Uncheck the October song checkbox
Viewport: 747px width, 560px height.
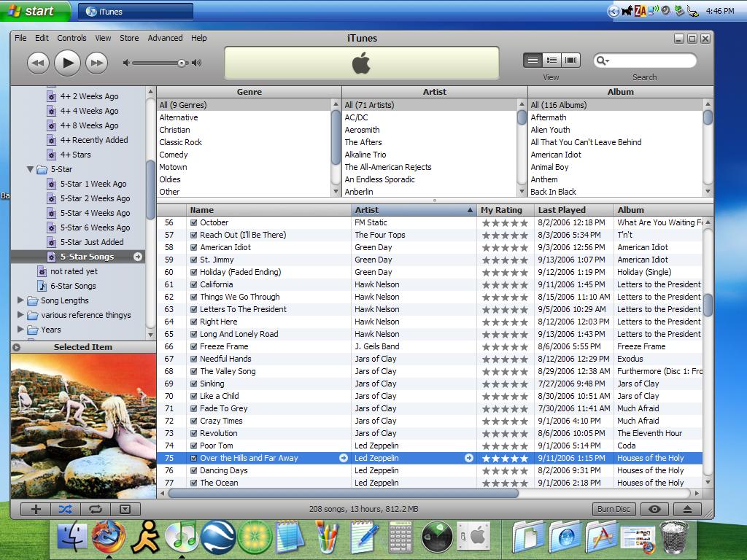[x=194, y=222]
